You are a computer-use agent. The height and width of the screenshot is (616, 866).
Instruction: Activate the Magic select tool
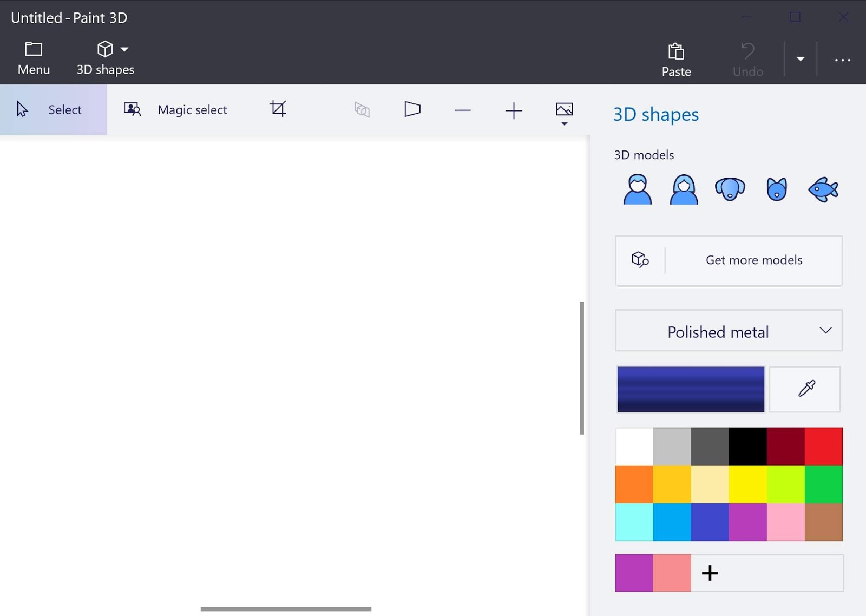(175, 109)
